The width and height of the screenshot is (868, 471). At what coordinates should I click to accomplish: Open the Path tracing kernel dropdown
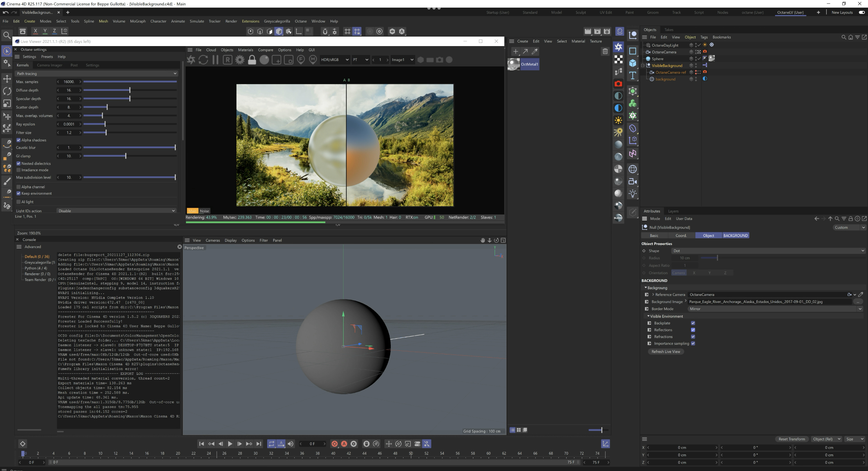click(x=96, y=73)
